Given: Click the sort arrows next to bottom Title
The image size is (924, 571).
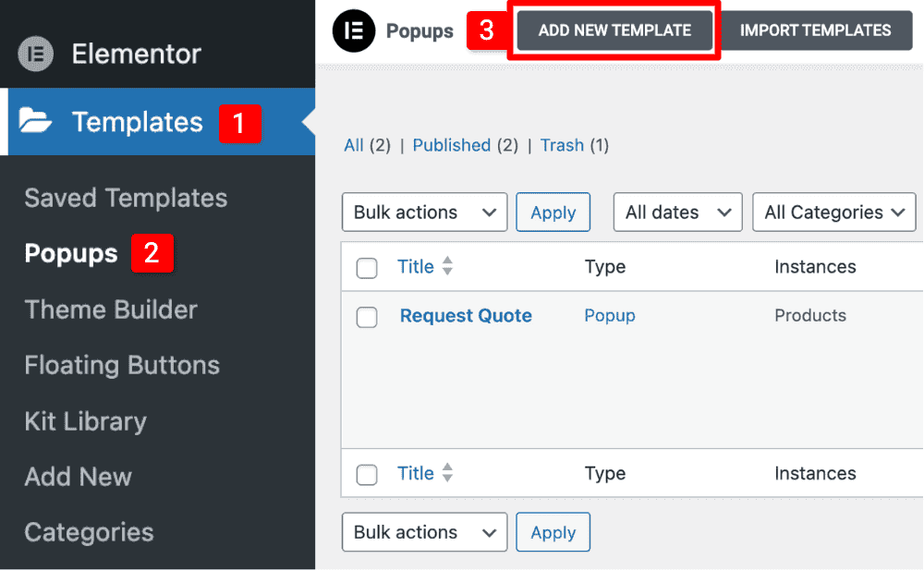Looking at the screenshot, I should point(448,472).
